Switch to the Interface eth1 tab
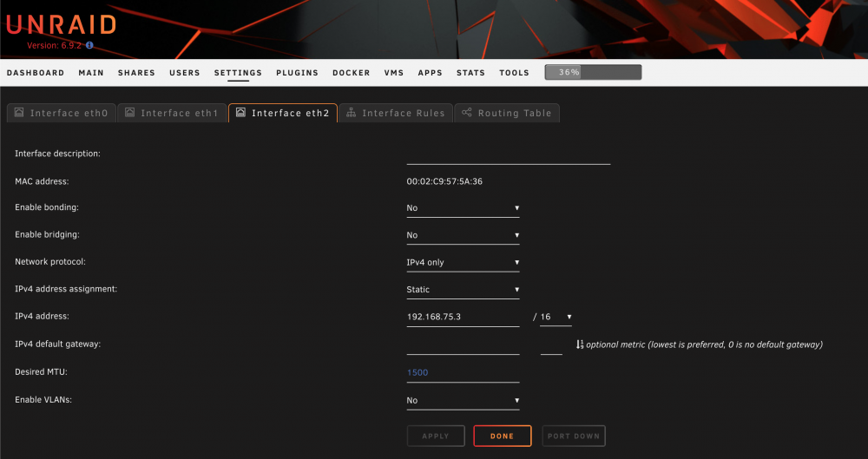 point(172,113)
